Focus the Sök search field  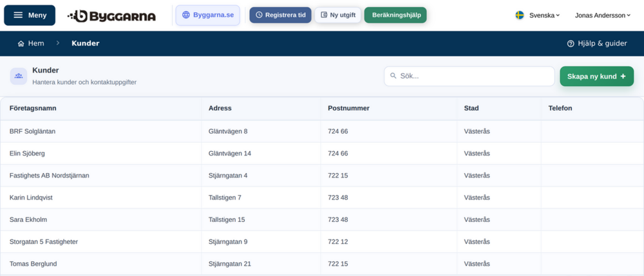coord(469,77)
